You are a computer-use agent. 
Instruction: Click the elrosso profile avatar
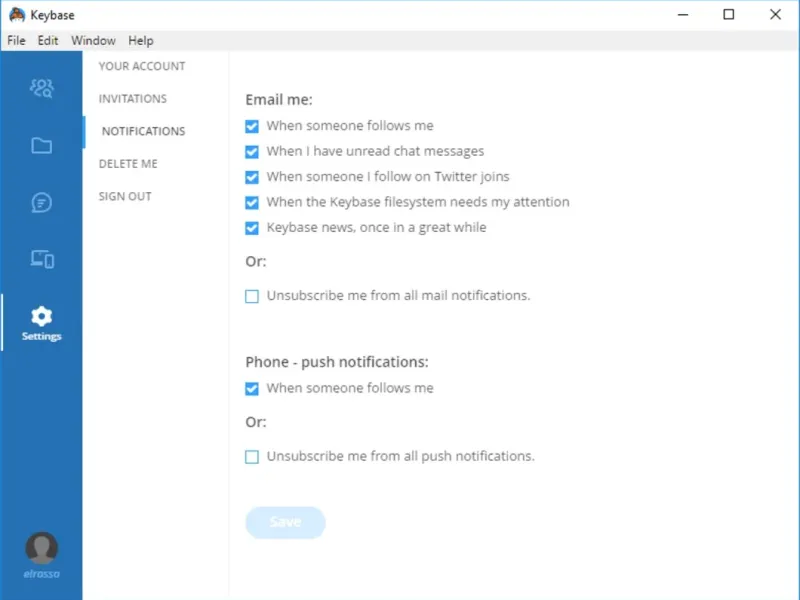(x=41, y=548)
